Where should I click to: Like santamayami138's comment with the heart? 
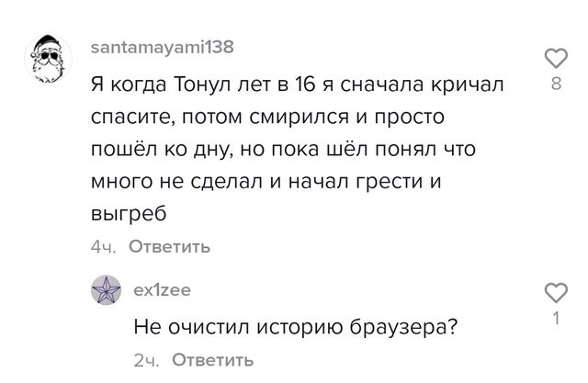(x=556, y=59)
